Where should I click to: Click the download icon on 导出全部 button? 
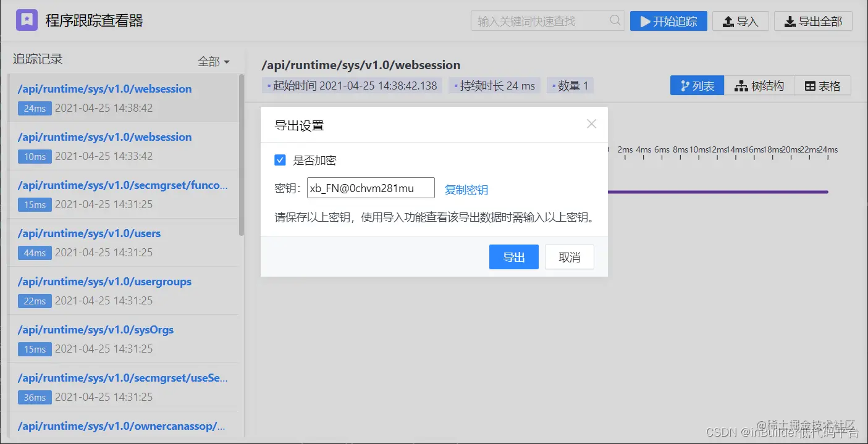(790, 20)
